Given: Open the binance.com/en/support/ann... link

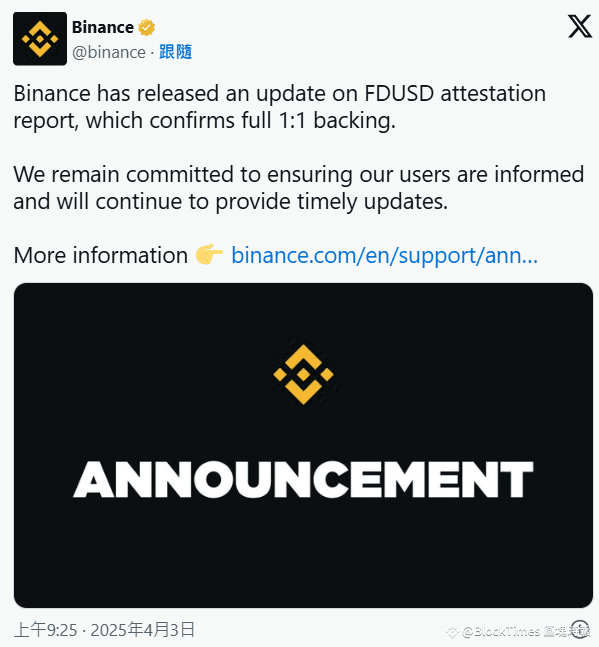Looking at the screenshot, I should 384,255.
